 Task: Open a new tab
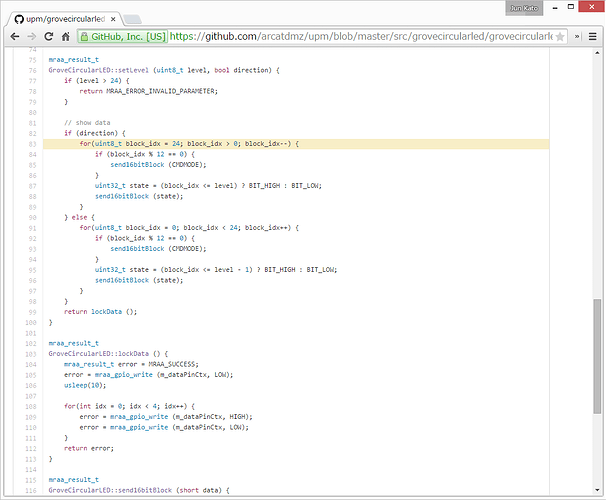(x=132, y=19)
